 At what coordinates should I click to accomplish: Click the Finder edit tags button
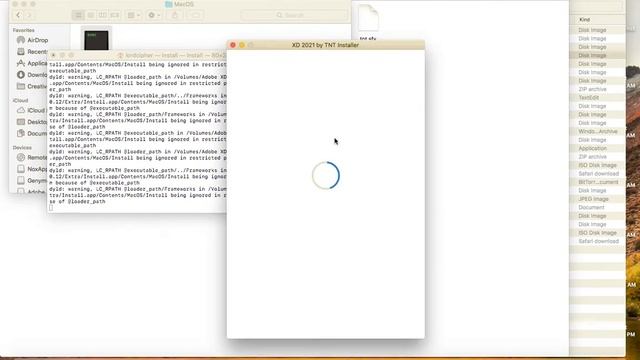pyautogui.click(x=196, y=15)
